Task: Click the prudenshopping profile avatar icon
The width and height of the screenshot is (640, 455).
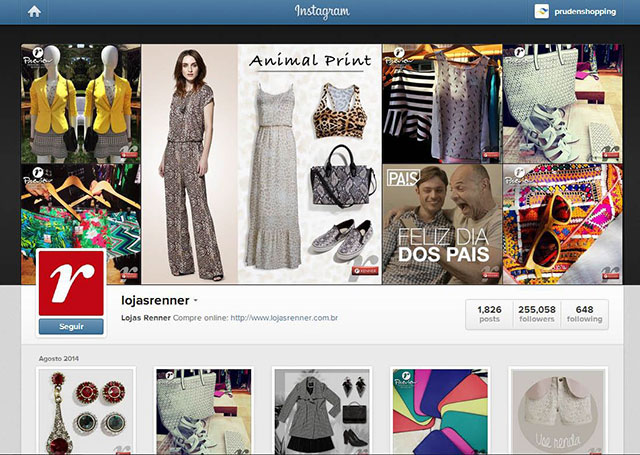Action: click(x=541, y=11)
